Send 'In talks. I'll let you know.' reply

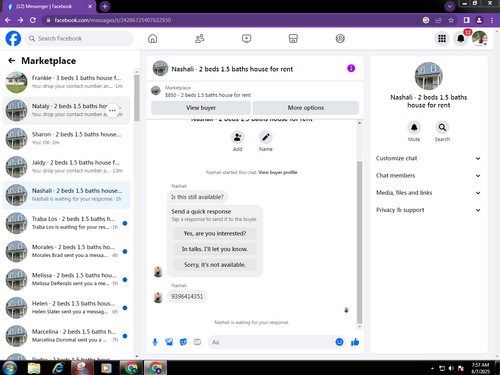click(x=215, y=249)
